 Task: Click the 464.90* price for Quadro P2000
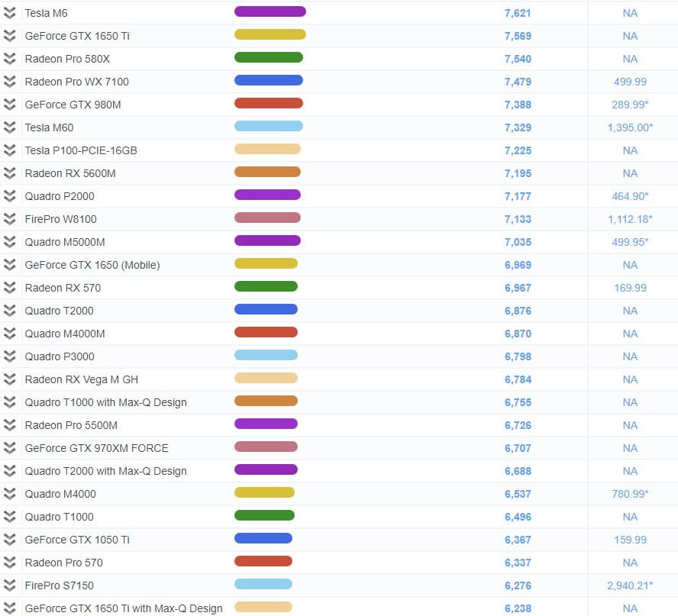[630, 197]
